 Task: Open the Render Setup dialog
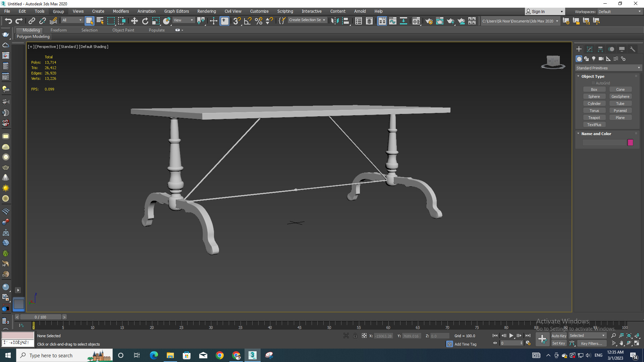pyautogui.click(x=429, y=21)
